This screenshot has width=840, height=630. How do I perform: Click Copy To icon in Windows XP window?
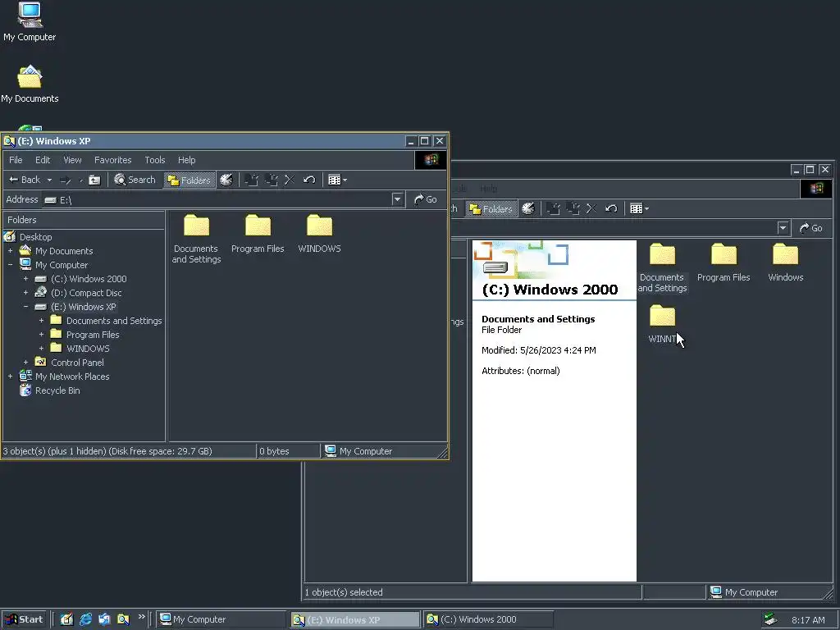pyautogui.click(x=271, y=180)
